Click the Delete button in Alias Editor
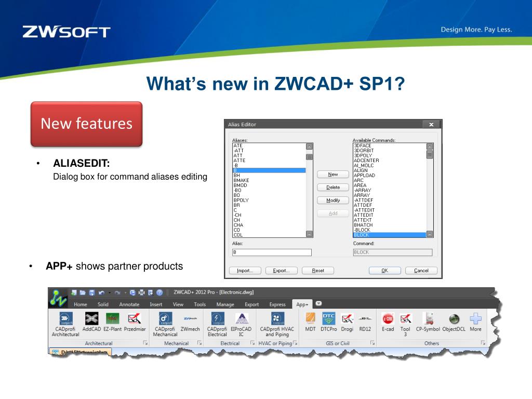This screenshot has height=399, width=532. [x=333, y=187]
